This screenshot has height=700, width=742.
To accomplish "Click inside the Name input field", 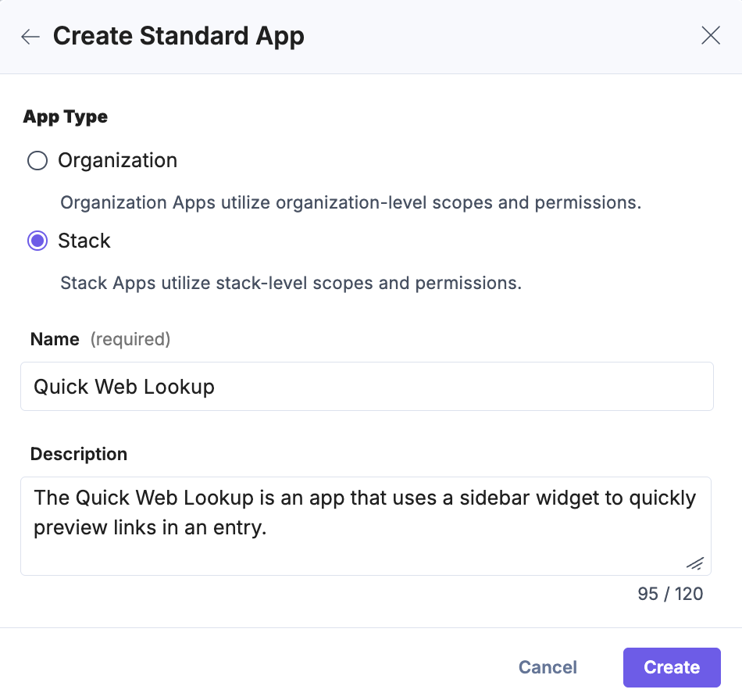I will click(x=366, y=386).
